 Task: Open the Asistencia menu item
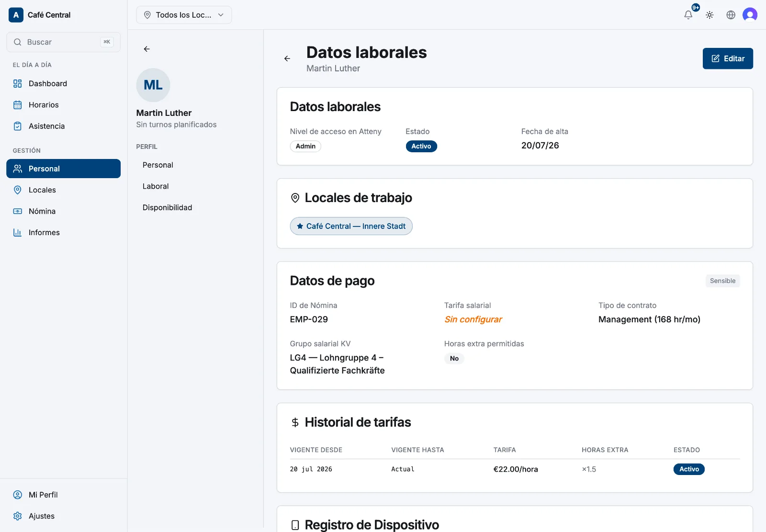[64, 126]
